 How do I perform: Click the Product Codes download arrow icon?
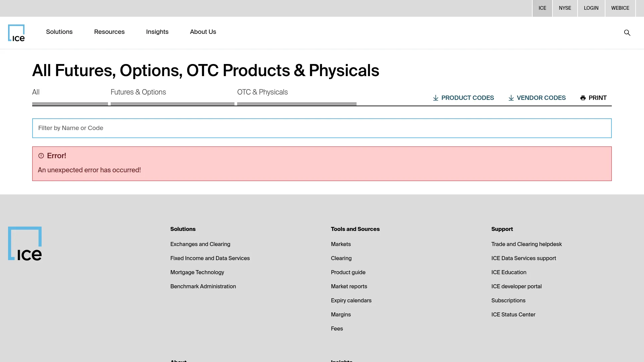click(436, 98)
